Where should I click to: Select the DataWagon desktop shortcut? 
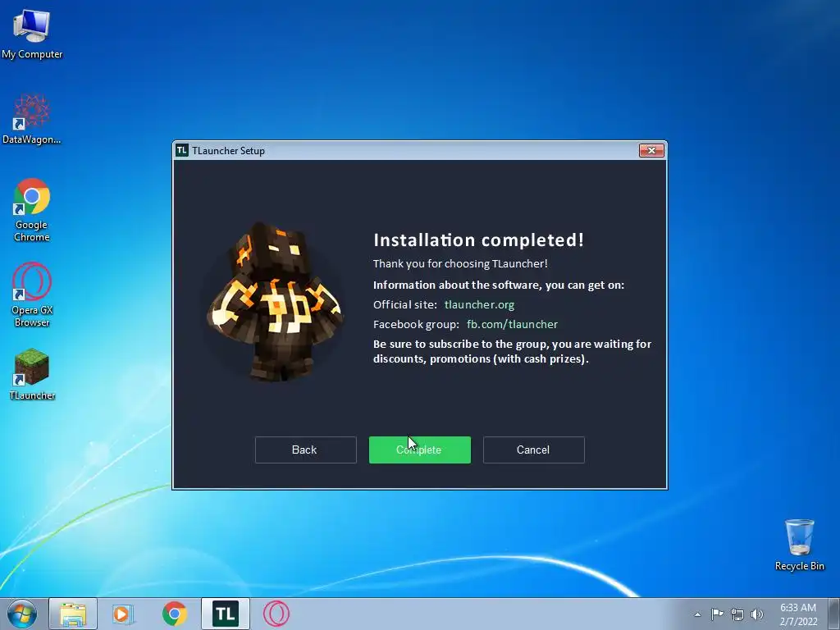[x=32, y=119]
